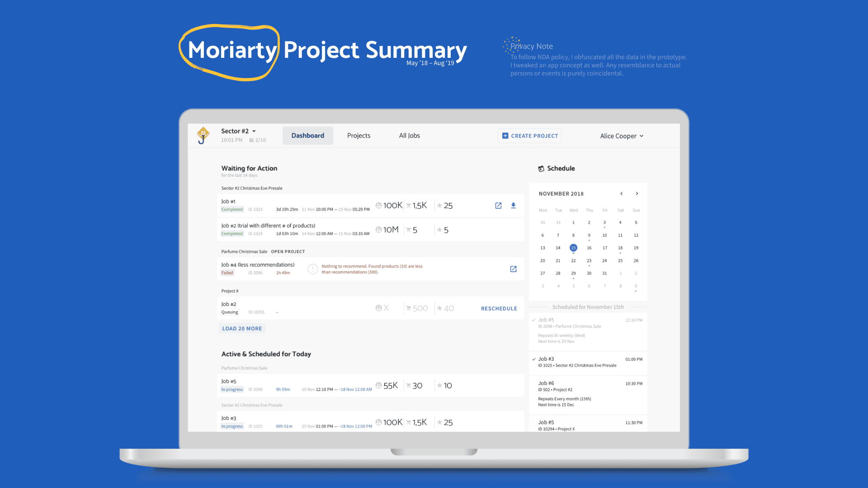Click the LOAD 20 MORE link
The image size is (868, 488).
tap(242, 328)
